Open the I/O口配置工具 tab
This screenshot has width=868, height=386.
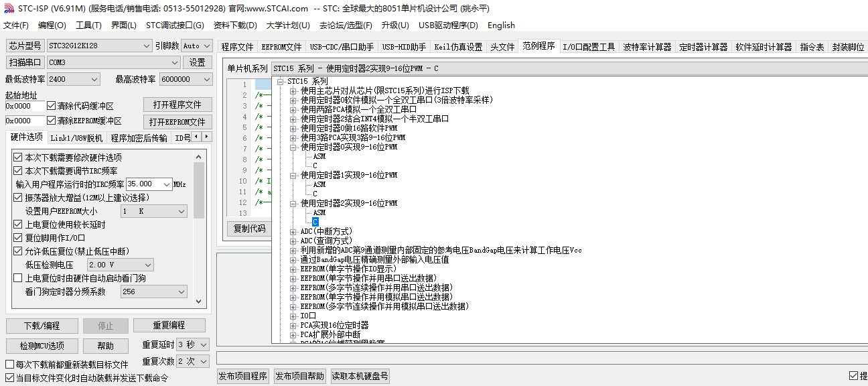click(x=588, y=47)
